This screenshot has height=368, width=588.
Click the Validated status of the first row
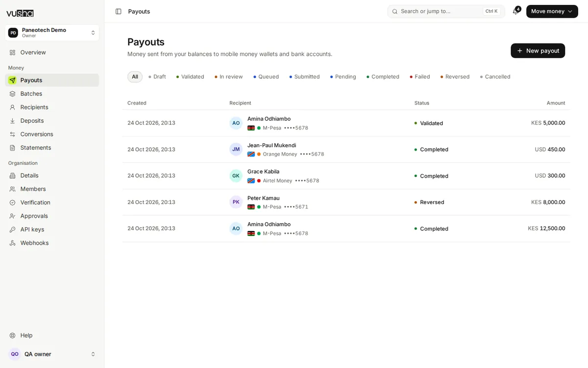[428, 123]
